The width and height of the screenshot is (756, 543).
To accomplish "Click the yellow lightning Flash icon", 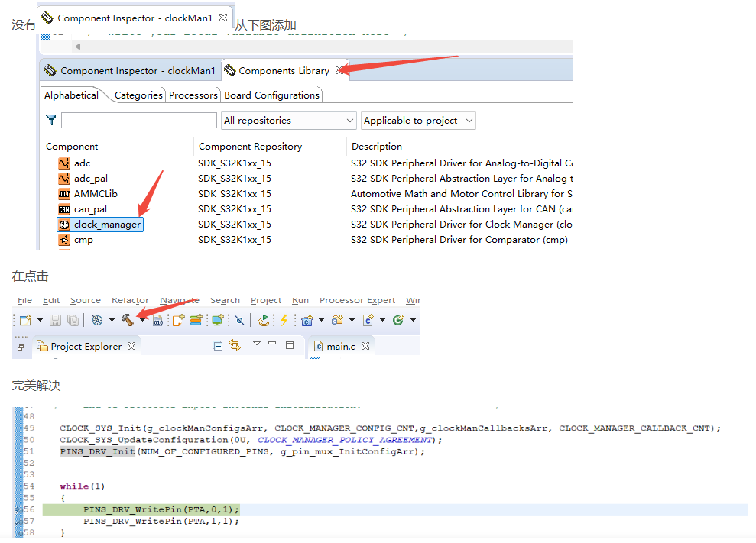I will [x=284, y=320].
